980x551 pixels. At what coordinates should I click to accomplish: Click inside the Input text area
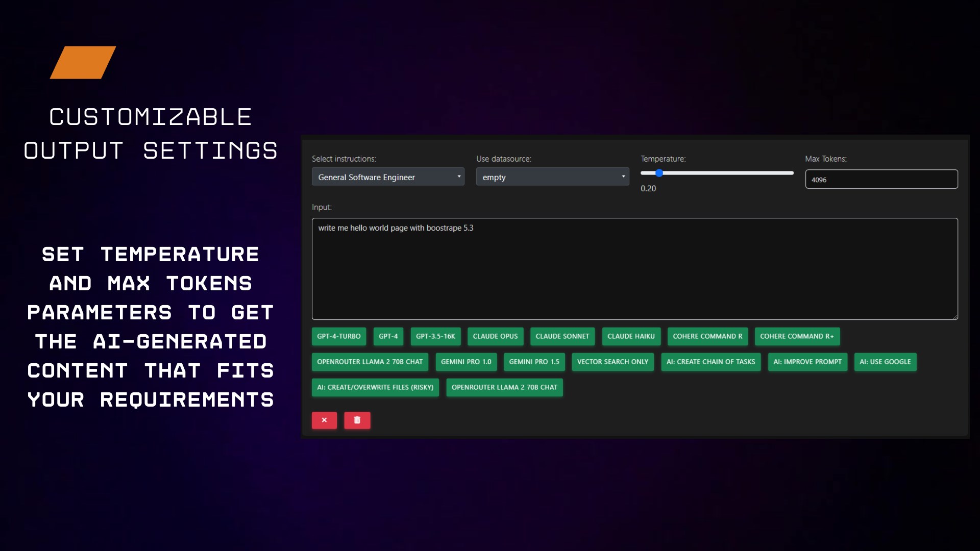click(634, 269)
